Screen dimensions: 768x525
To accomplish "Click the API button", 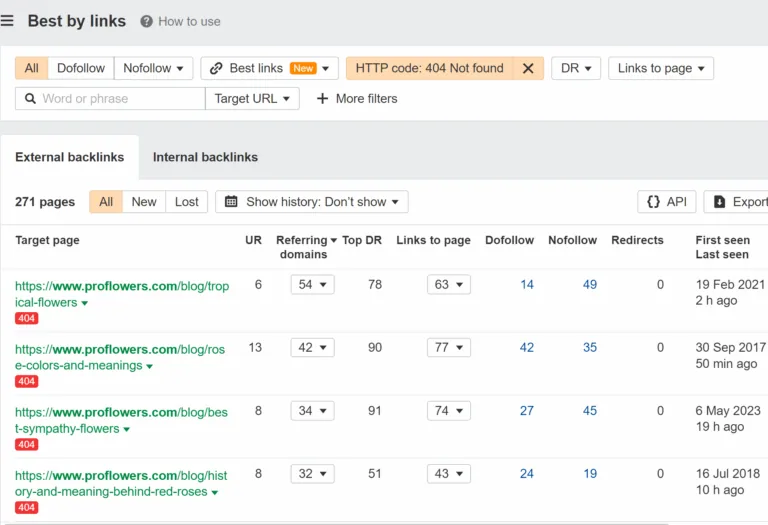I will click(x=667, y=202).
